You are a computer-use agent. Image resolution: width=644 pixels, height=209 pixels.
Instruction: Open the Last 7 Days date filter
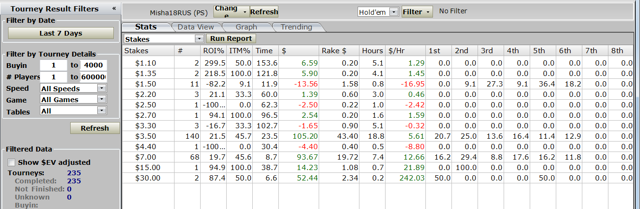pyautogui.click(x=61, y=33)
